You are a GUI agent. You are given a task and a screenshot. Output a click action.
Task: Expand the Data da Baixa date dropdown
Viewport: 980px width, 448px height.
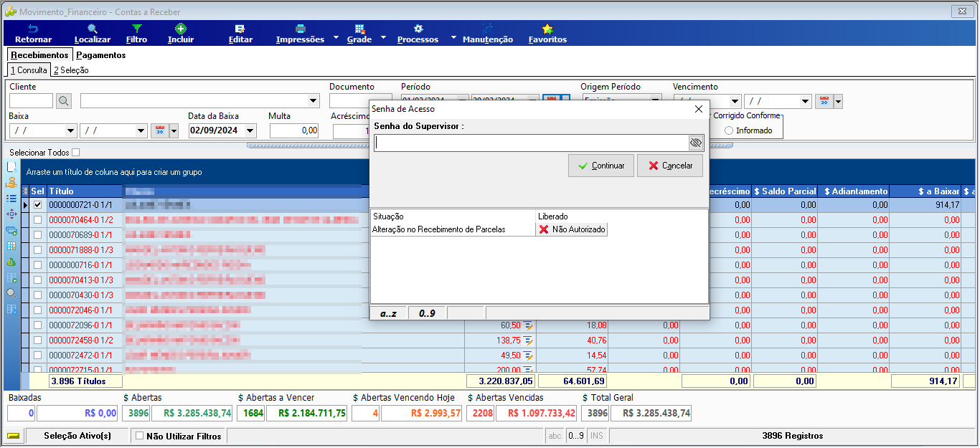pos(250,130)
